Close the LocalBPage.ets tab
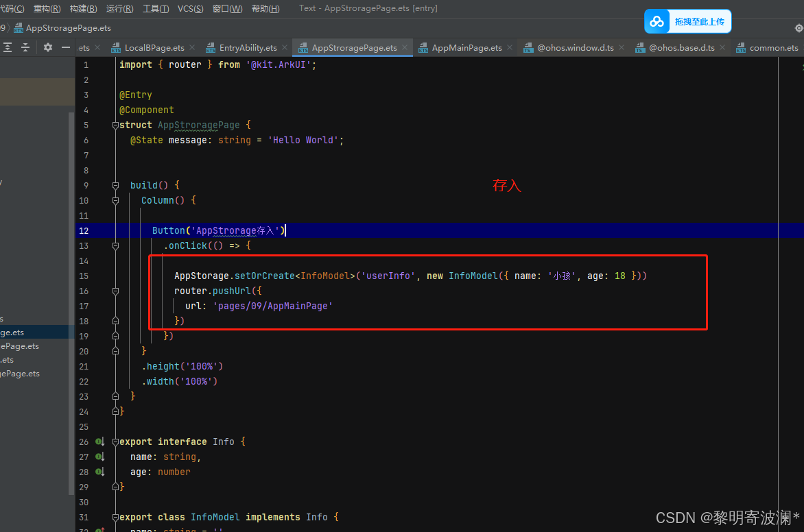This screenshot has height=532, width=804. click(x=192, y=47)
